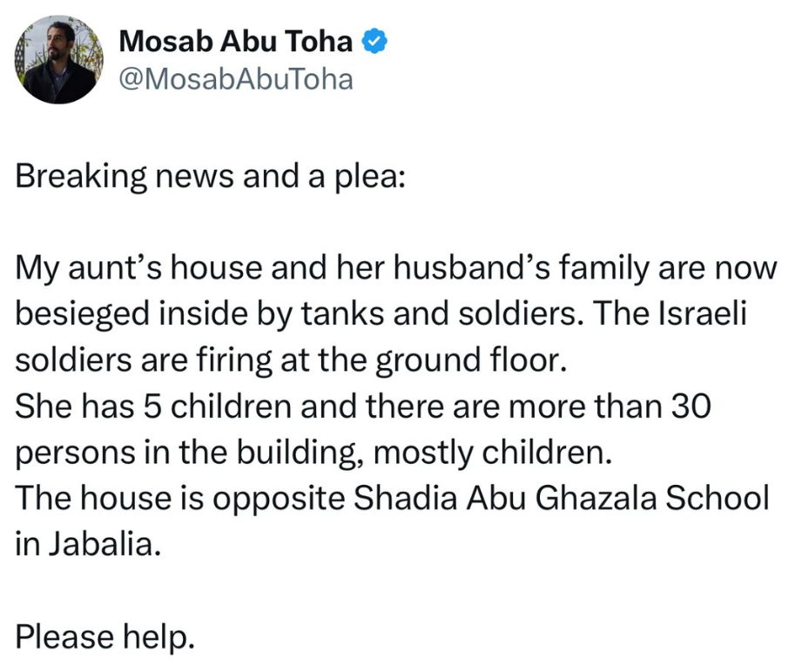Click the display name Mosab Abu Toha
The width and height of the screenshot is (802, 672).
click(x=235, y=41)
